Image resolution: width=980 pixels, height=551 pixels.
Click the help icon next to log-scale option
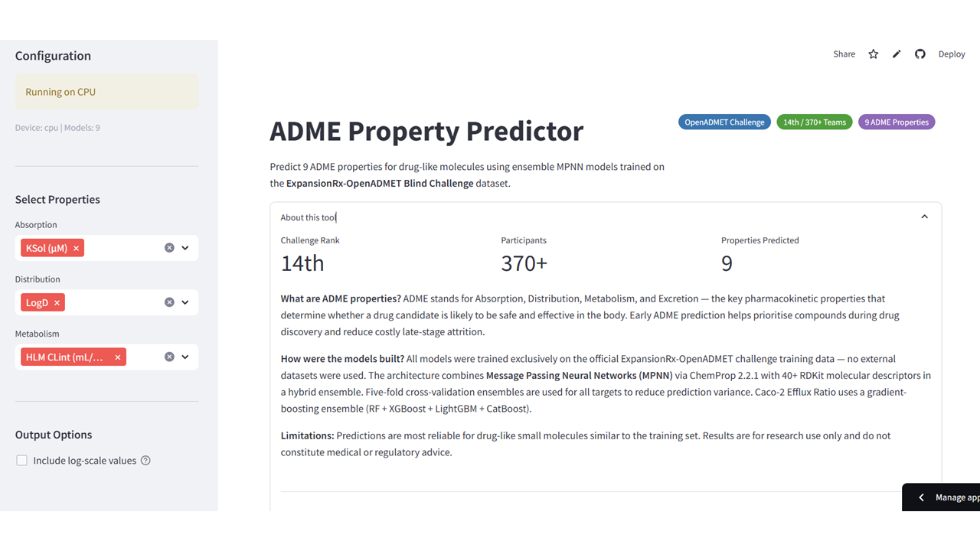click(x=145, y=460)
